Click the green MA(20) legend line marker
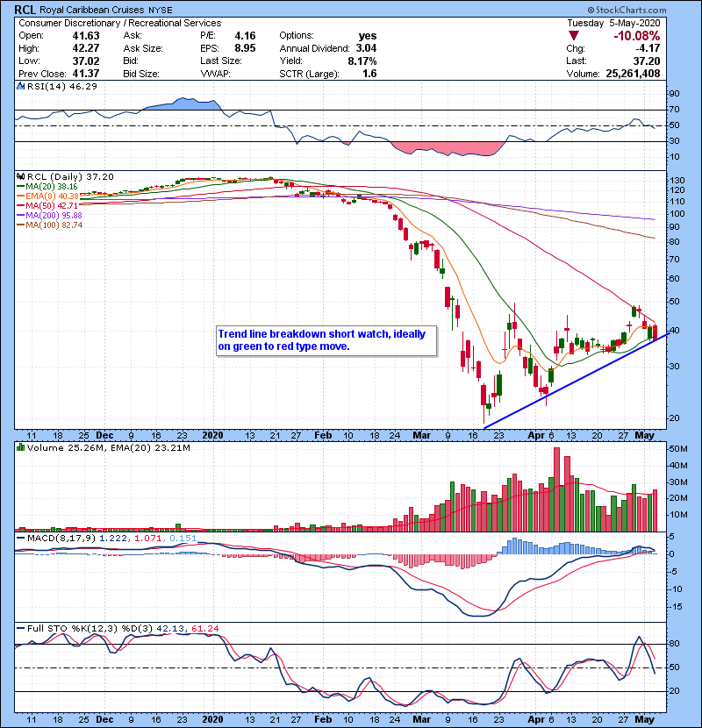This screenshot has height=728, width=702. [x=20, y=187]
